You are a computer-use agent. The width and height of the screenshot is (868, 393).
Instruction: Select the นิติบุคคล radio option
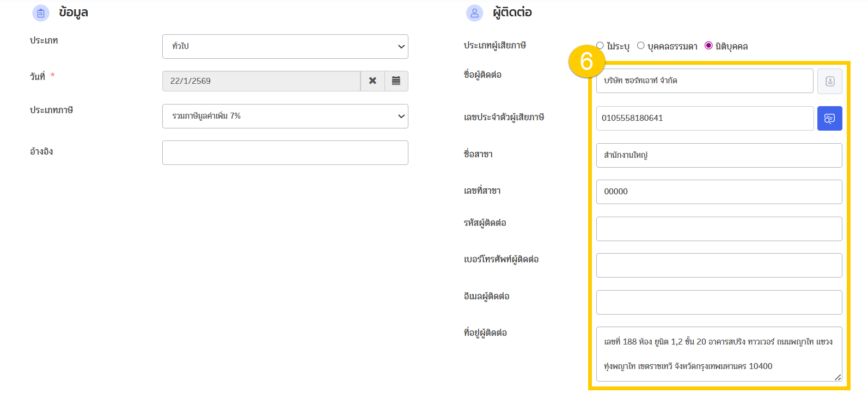coord(708,46)
